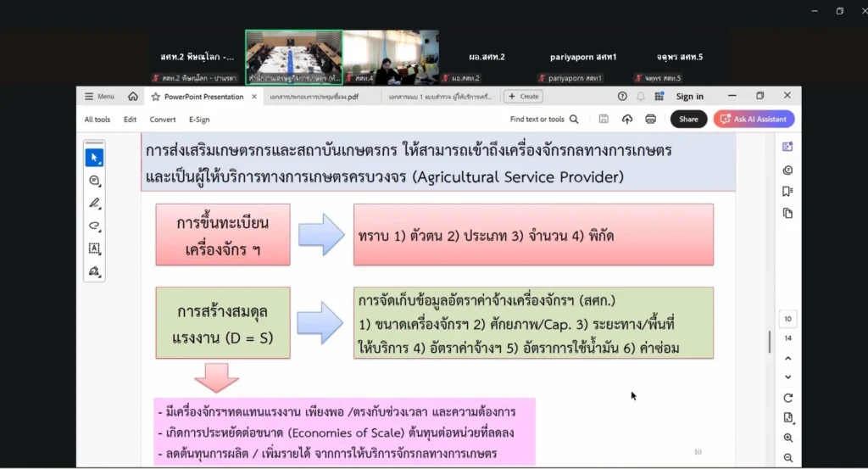Pick the freehand draw loop tool

tap(94, 226)
